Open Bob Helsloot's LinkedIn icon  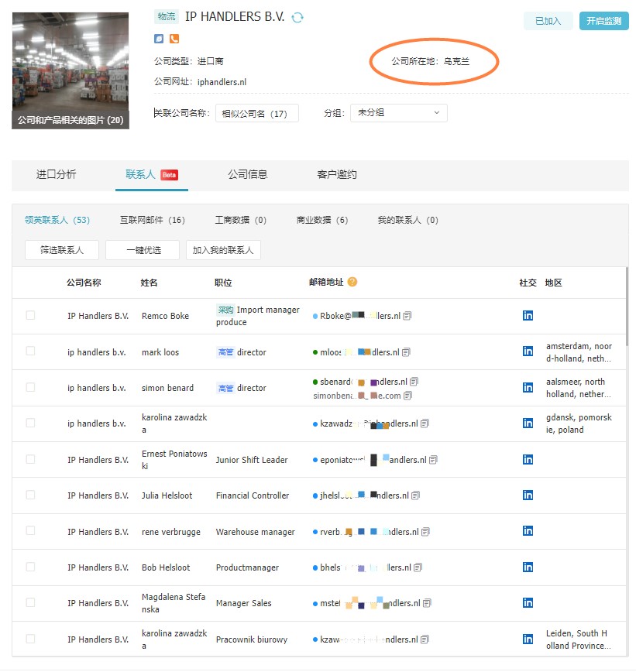point(528,567)
